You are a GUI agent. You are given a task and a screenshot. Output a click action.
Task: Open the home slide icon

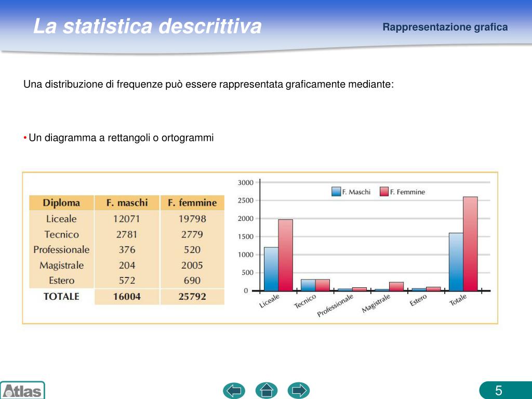267,391
